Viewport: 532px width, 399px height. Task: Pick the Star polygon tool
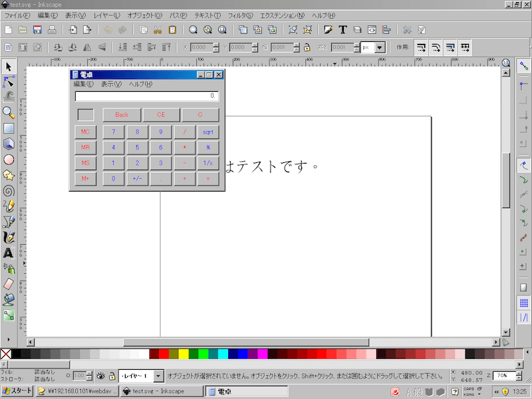(x=9, y=175)
